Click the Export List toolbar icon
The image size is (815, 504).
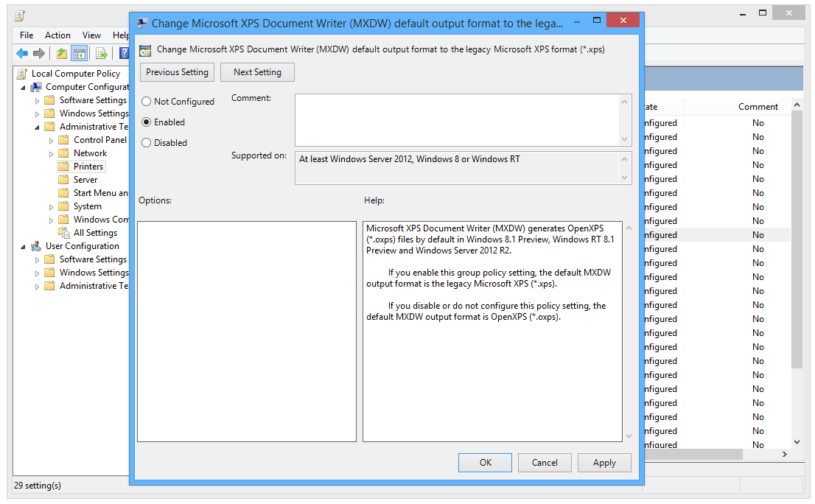click(101, 52)
